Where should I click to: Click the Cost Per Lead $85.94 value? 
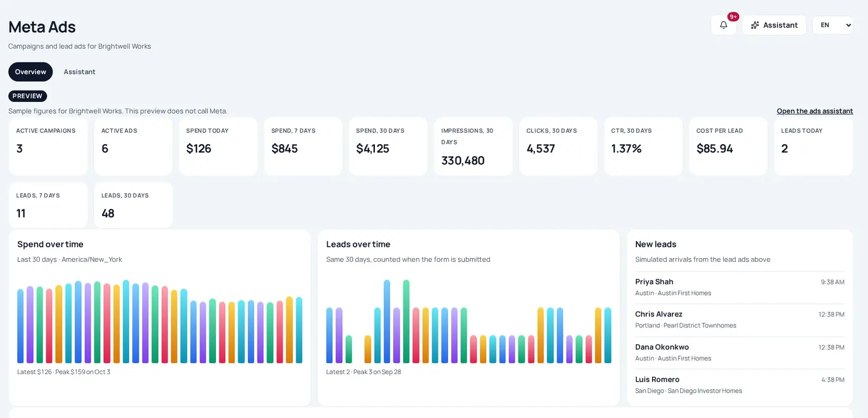[714, 149]
